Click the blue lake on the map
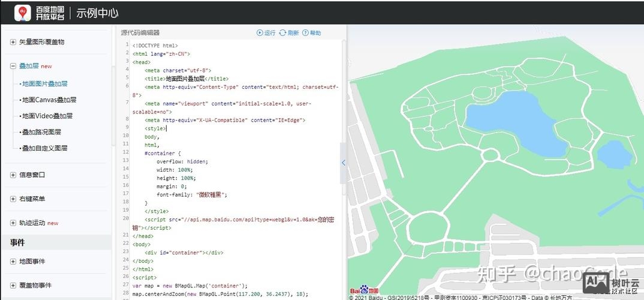 [x=510, y=119]
